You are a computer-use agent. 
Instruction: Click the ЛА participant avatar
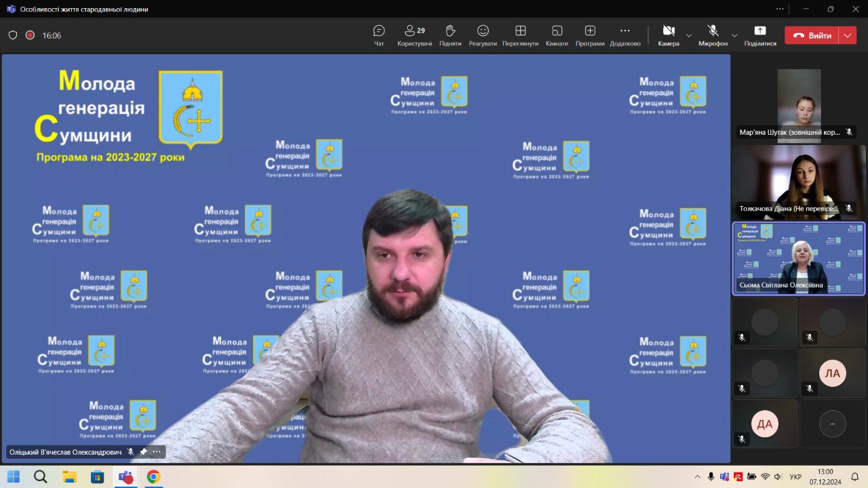(832, 373)
